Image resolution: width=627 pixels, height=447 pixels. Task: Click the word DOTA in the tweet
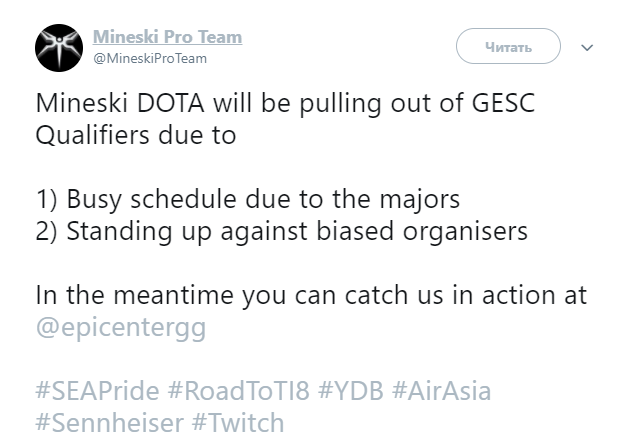click(x=171, y=103)
